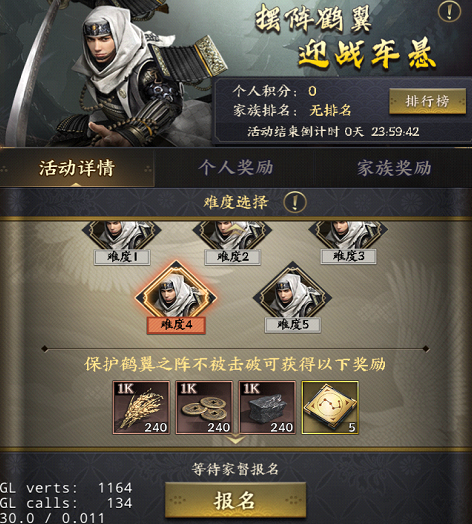Open the 排行榜 leaderboard
The width and height of the screenshot is (472, 524).
pos(428,101)
